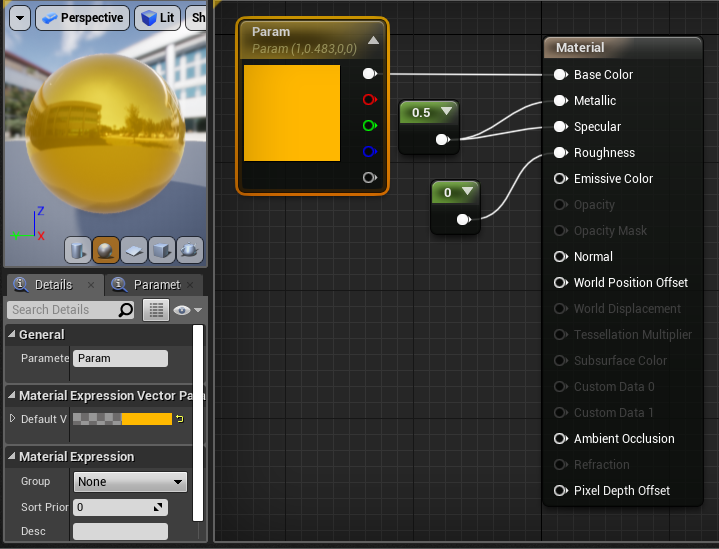Viewport: 719px width, 549px height.
Task: Set preview mesh to plane
Action: coord(133,249)
